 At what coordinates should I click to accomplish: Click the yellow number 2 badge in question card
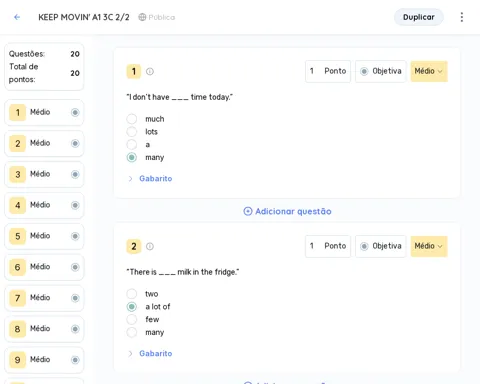pyautogui.click(x=134, y=246)
